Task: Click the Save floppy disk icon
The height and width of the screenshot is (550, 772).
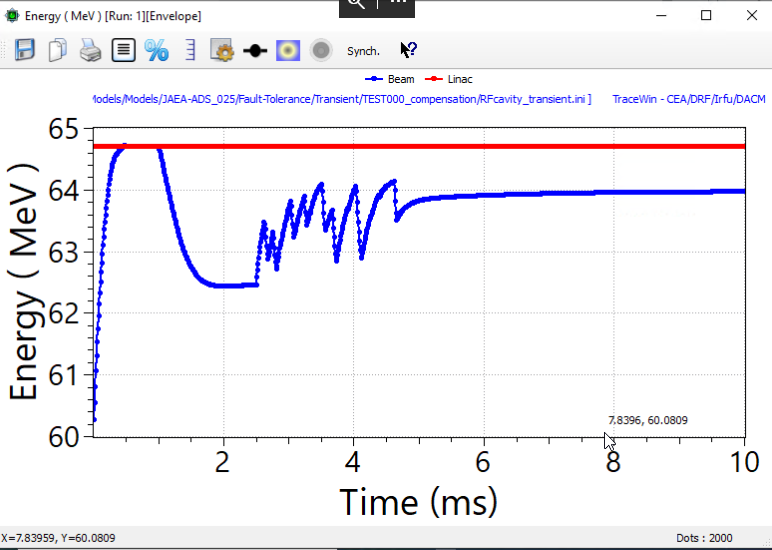Action: click(24, 50)
